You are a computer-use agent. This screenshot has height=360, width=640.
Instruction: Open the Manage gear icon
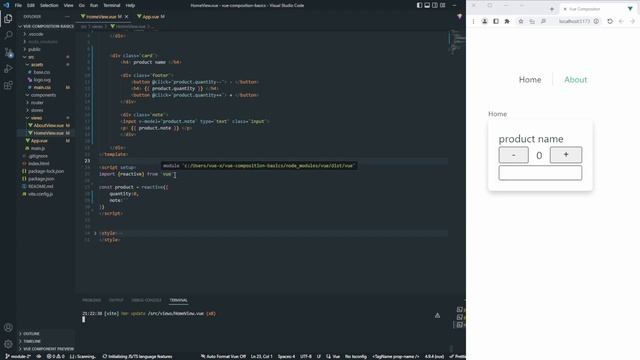pyautogui.click(x=8, y=344)
